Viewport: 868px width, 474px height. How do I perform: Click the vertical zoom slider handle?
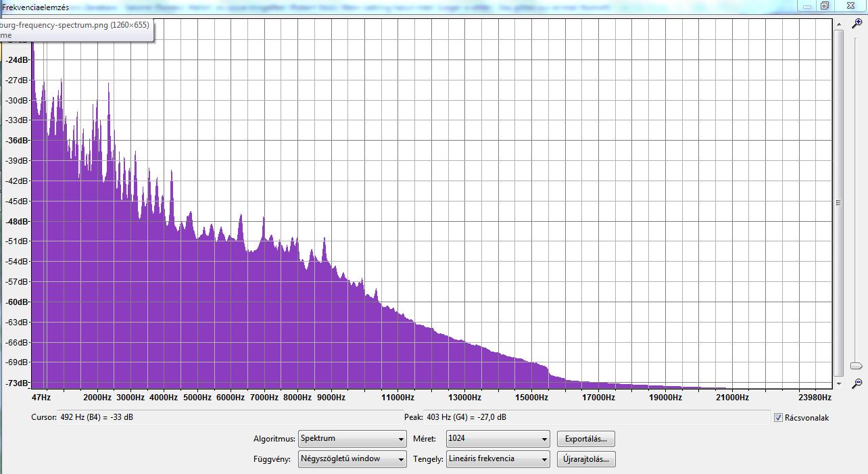point(857,366)
